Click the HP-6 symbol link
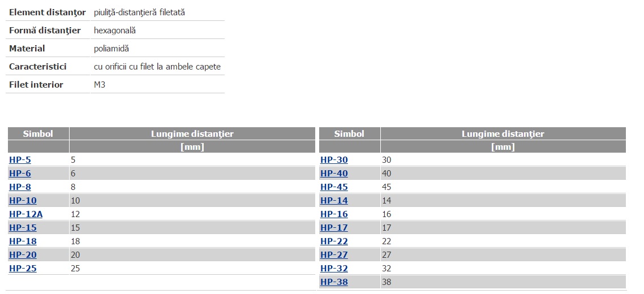 pos(20,174)
